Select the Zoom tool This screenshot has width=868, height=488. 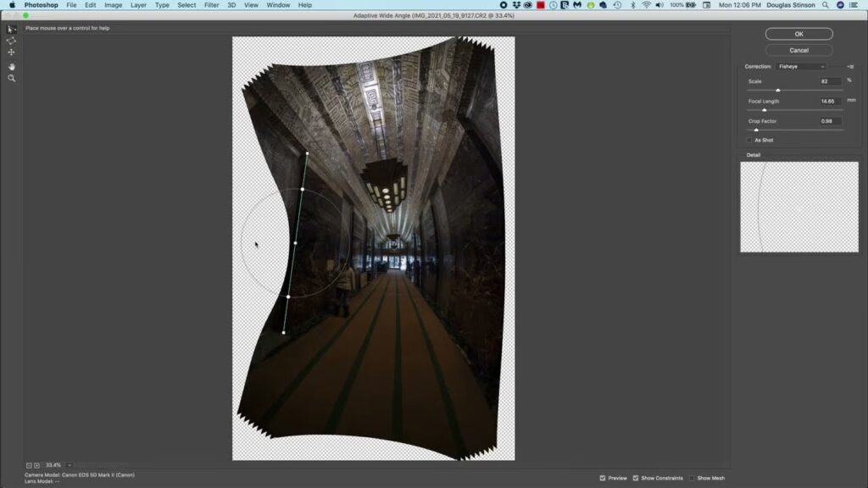pyautogui.click(x=12, y=78)
